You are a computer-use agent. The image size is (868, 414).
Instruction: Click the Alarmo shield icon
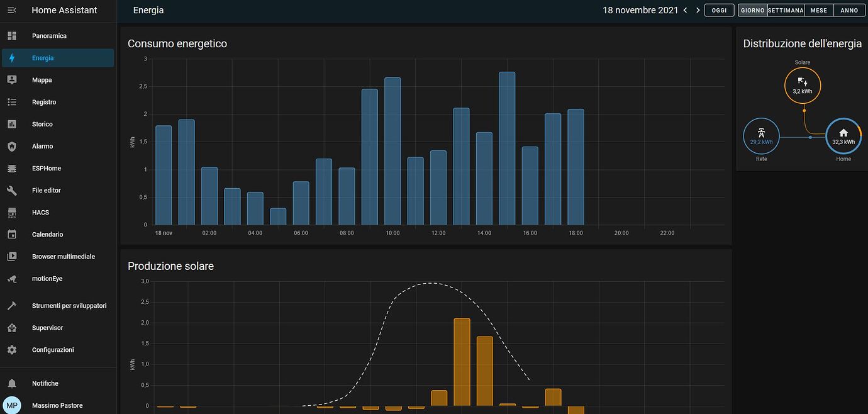(x=12, y=146)
